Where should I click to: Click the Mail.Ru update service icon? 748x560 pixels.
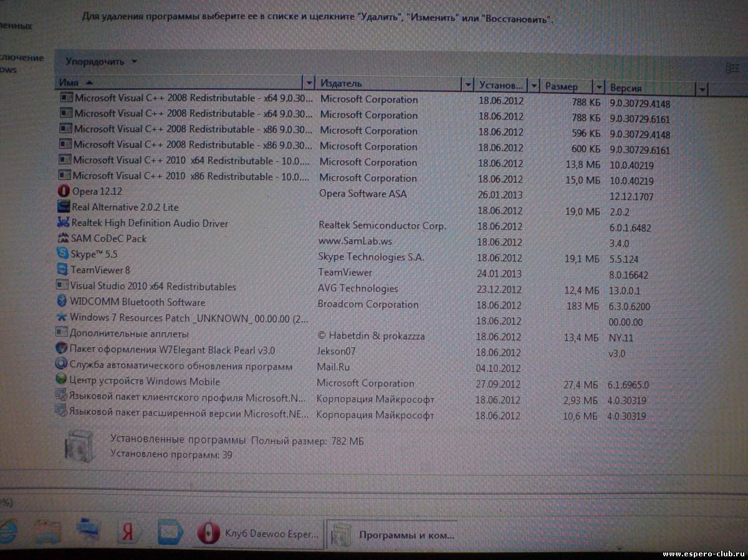pos(61,365)
